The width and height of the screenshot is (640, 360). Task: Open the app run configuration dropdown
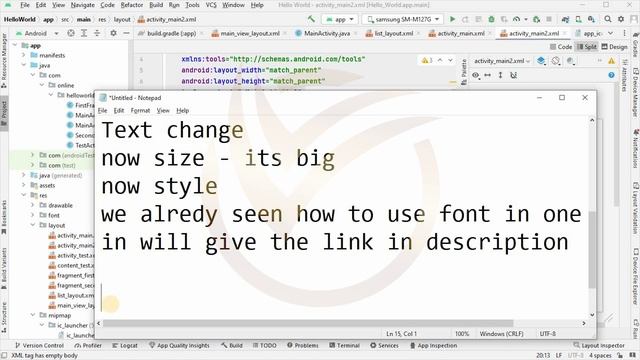(340, 19)
